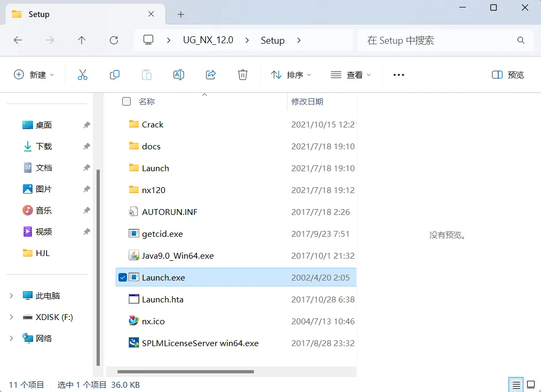The height and width of the screenshot is (392, 541).
Task: Expand the 此电脑 tree node
Action: pyautogui.click(x=11, y=295)
